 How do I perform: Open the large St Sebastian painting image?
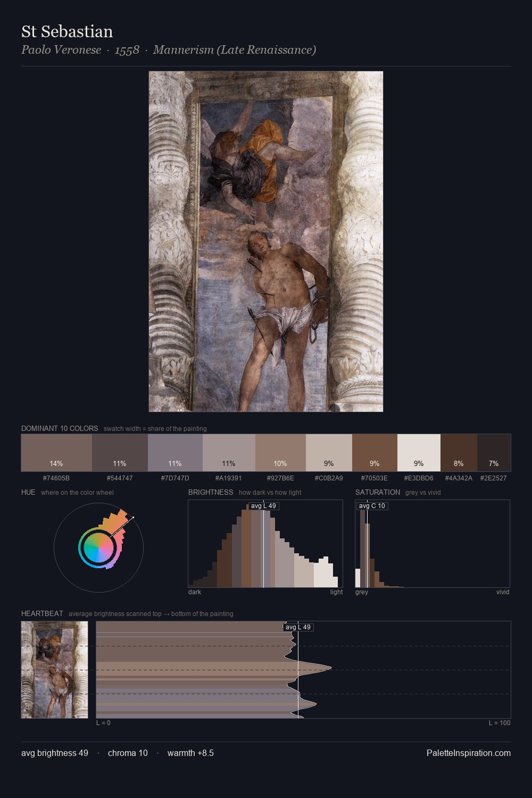coord(266,242)
